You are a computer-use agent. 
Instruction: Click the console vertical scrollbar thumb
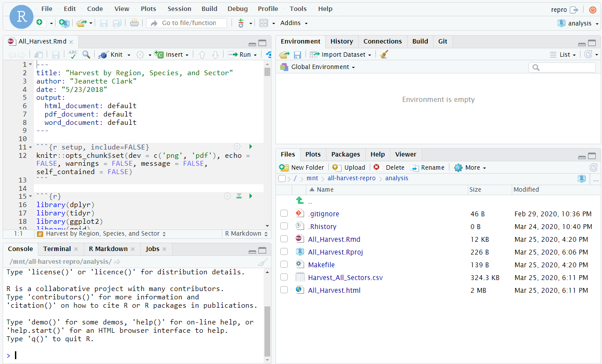click(267, 331)
